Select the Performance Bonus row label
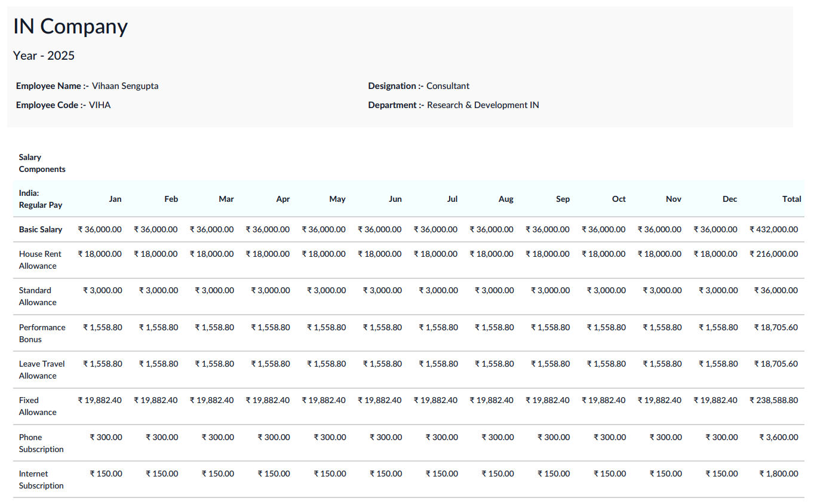The width and height of the screenshot is (814, 504). [42, 333]
